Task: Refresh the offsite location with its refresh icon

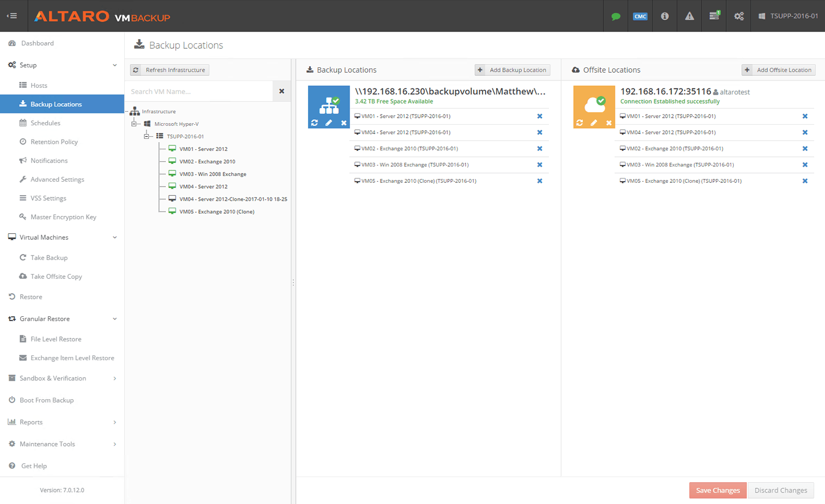Action: point(580,123)
